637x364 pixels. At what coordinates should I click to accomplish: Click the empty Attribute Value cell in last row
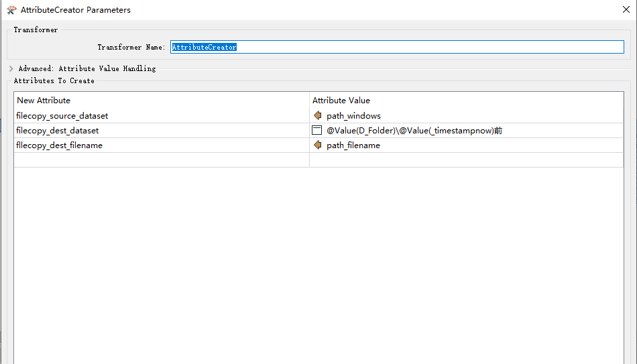click(467, 160)
